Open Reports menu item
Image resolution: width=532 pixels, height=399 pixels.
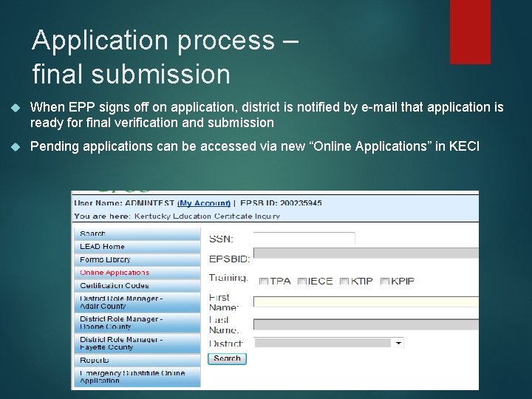pyautogui.click(x=137, y=361)
